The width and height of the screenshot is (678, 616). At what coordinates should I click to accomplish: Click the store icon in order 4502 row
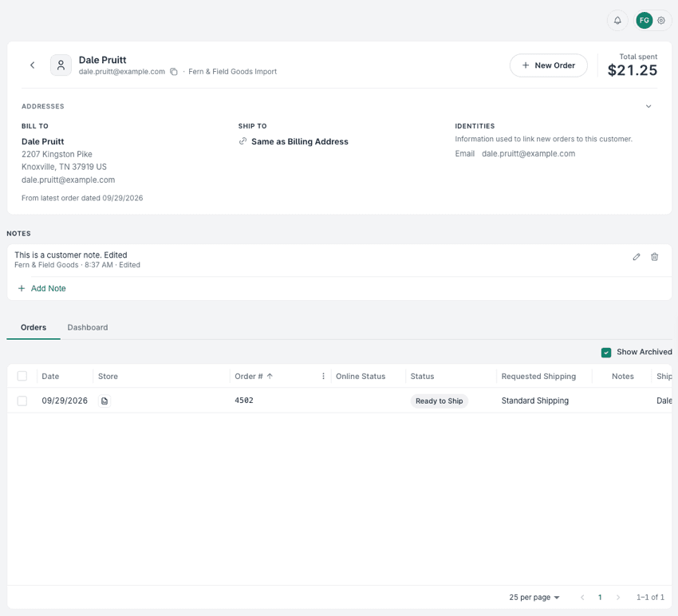click(104, 401)
